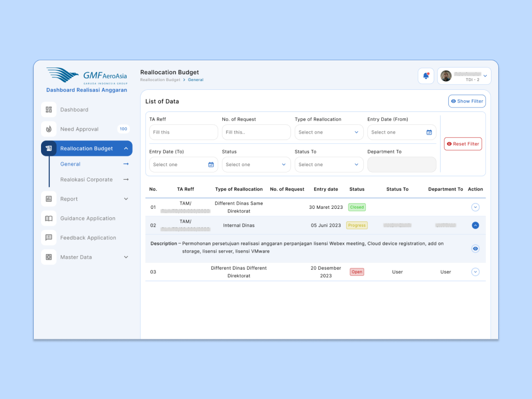View details via eye icon in description row
The image size is (532, 399).
click(475, 248)
